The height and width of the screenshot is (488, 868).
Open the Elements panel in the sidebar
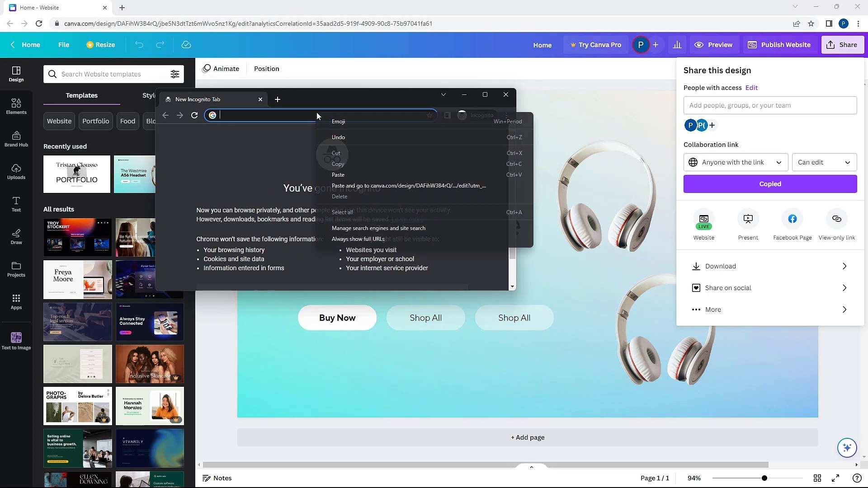pyautogui.click(x=16, y=106)
